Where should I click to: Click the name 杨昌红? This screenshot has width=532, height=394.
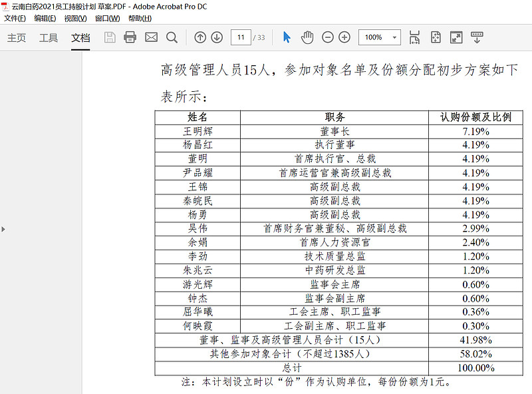click(198, 145)
